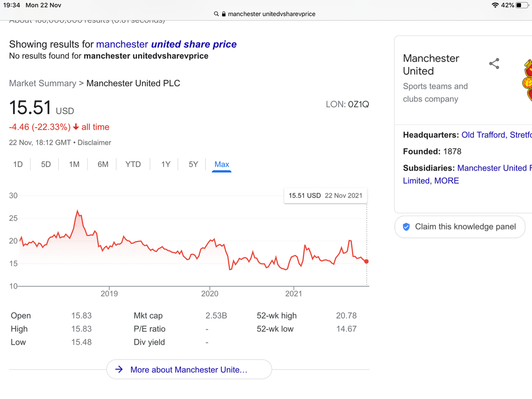532x399 pixels.
Task: Click the padlock icon in the address bar
Action: click(x=223, y=14)
